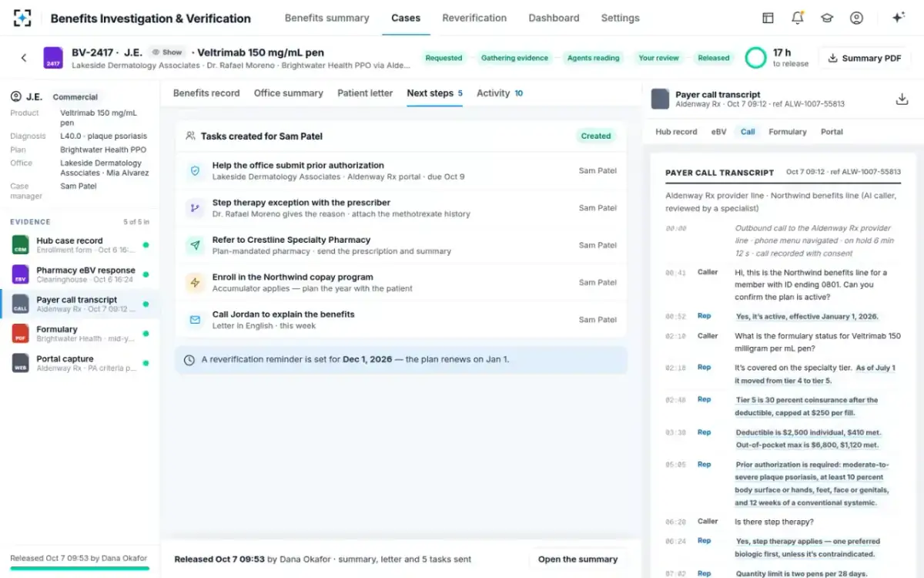Viewport: 924px width, 578px height.
Task: Click the purple BV-2417 case badge
Action: [x=53, y=58]
